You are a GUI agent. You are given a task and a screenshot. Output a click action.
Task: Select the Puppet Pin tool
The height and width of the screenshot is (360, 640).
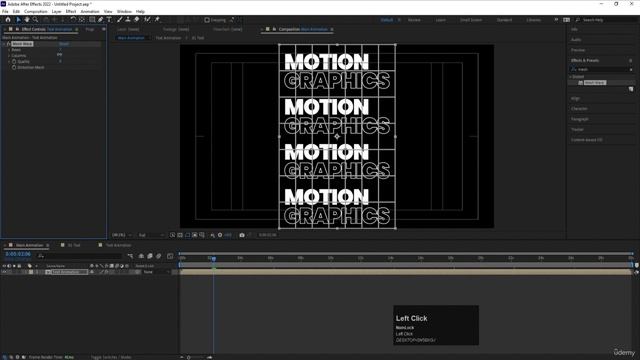coord(158,20)
